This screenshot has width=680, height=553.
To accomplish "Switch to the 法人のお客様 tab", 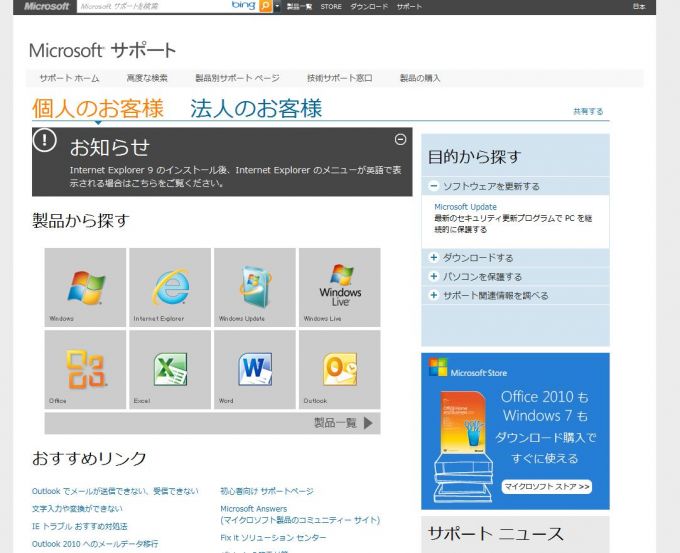I will pyautogui.click(x=256, y=108).
